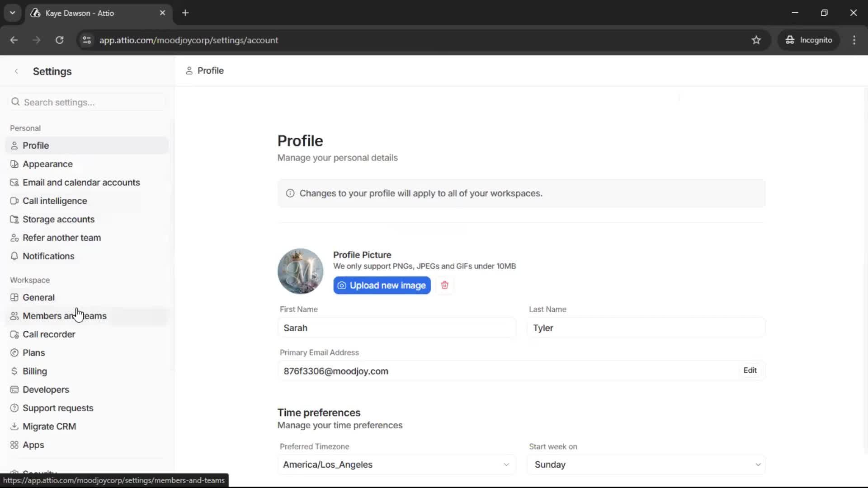Open Migrate CRM settings
The width and height of the screenshot is (868, 488).
tap(49, 426)
